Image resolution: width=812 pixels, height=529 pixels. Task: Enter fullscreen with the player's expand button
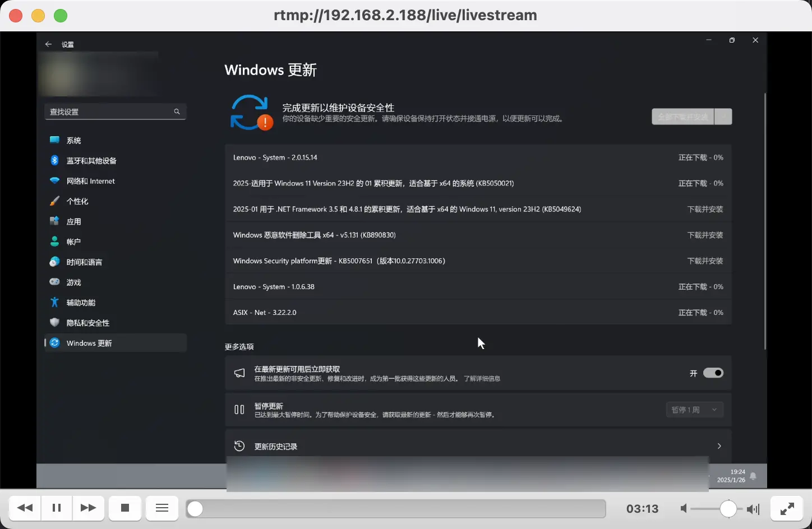(x=787, y=508)
